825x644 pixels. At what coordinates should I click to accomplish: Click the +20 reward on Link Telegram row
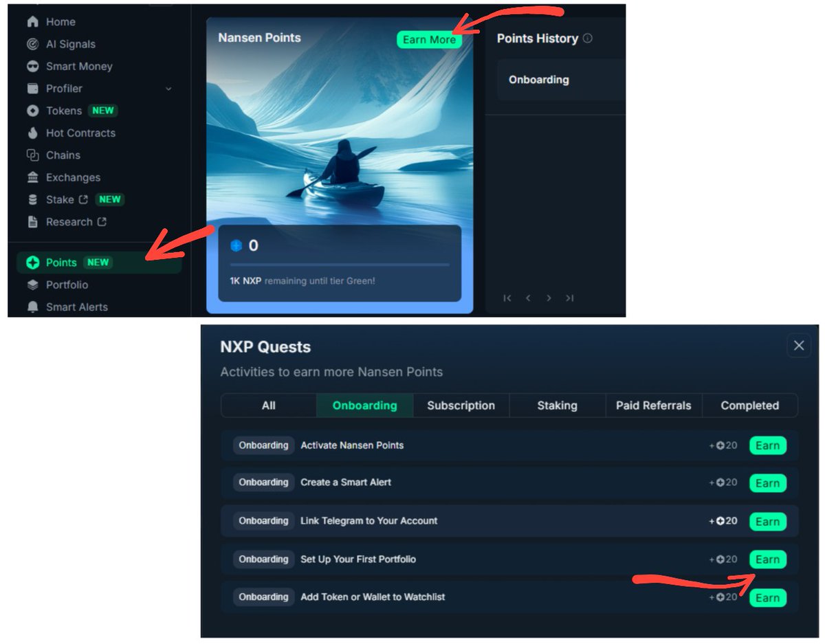723,521
